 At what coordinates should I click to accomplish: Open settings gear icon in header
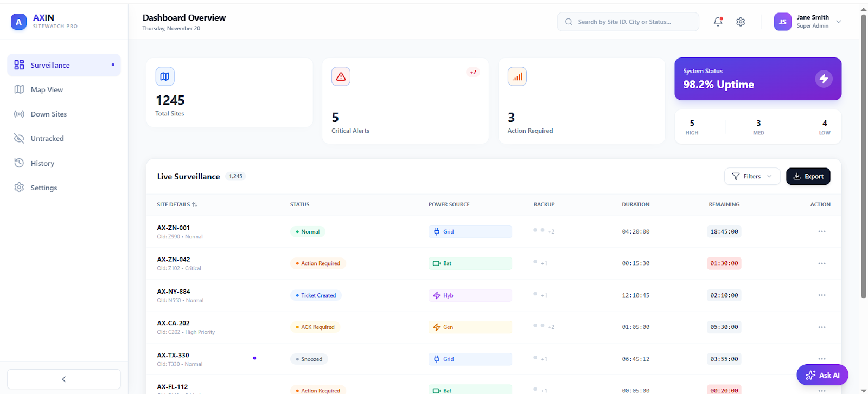tap(741, 22)
